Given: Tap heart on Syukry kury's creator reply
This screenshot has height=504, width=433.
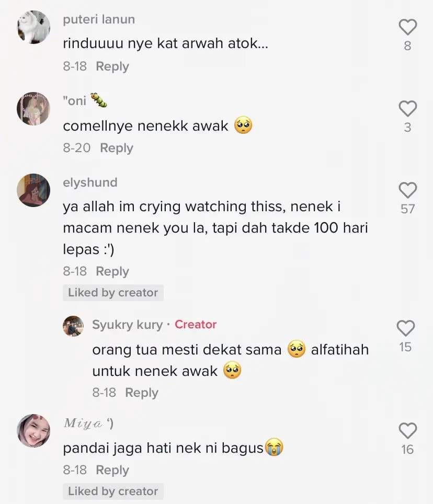Looking at the screenshot, I should tap(406, 328).
